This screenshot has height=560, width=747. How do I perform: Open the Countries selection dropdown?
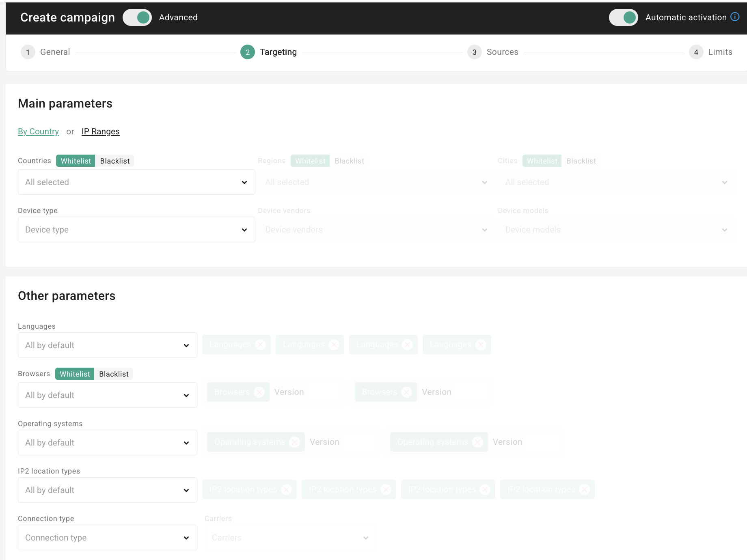click(x=136, y=182)
